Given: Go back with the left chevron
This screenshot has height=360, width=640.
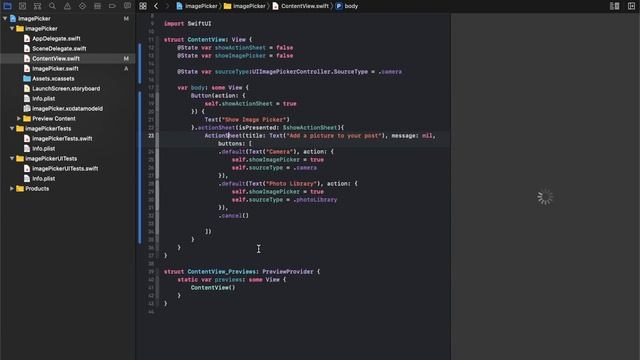Looking at the screenshot, I should click(x=156, y=6).
